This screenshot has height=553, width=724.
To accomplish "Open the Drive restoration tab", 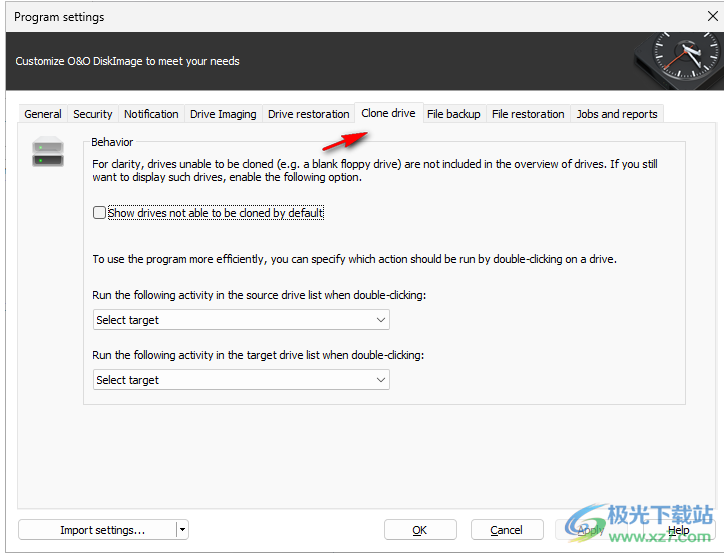I will (x=308, y=114).
